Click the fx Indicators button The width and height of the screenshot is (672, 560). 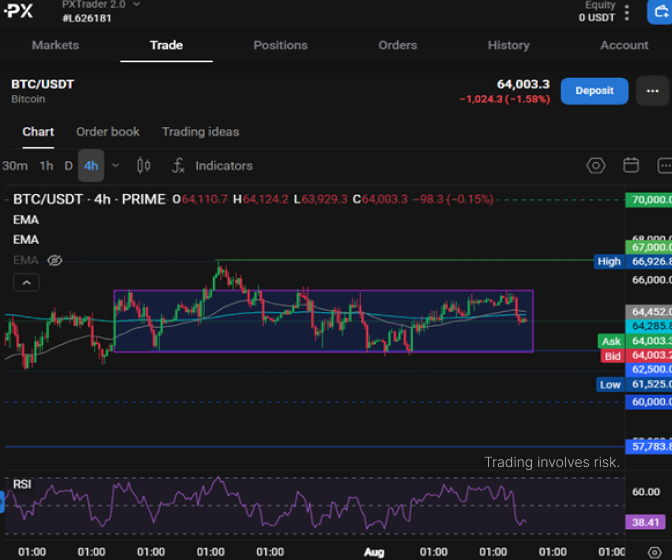(212, 166)
